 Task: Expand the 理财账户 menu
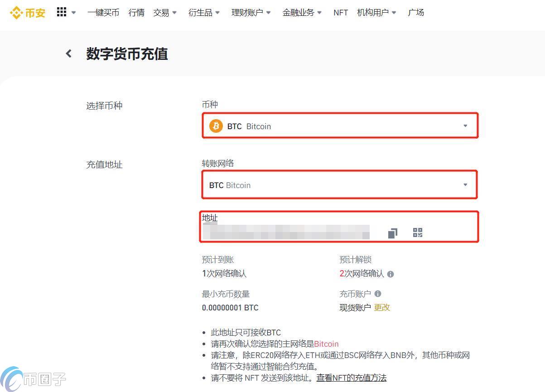point(251,13)
